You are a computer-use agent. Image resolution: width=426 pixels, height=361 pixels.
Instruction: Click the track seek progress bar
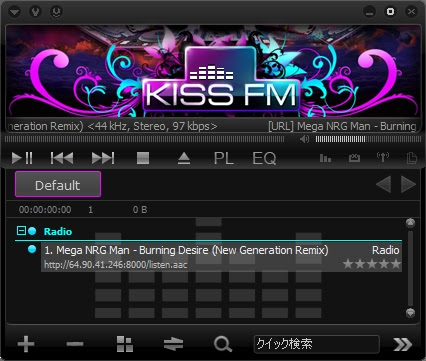click(145, 139)
